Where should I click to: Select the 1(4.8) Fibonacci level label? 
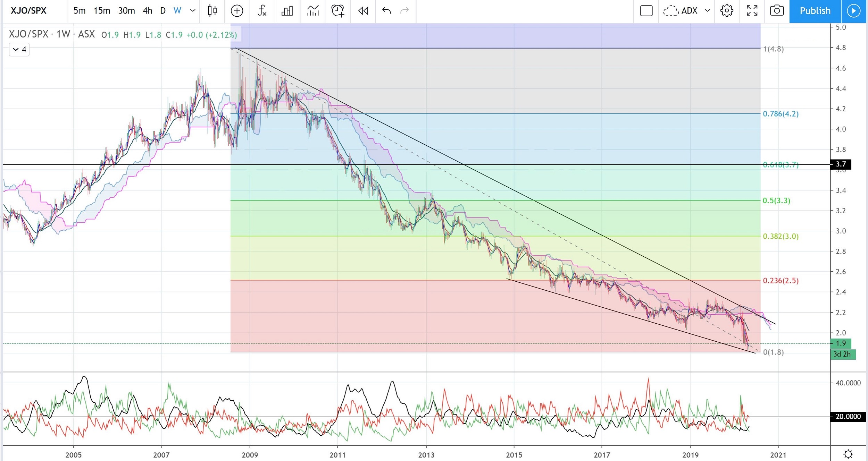pos(773,49)
